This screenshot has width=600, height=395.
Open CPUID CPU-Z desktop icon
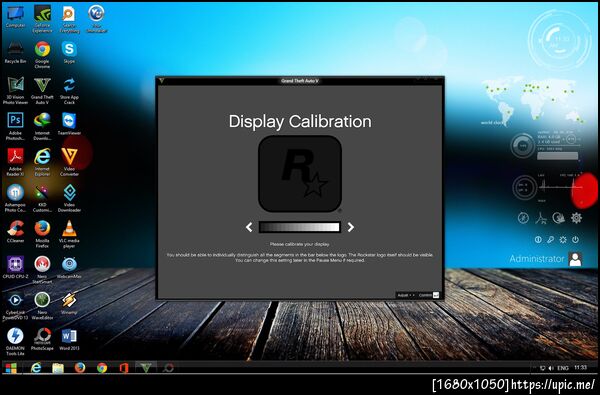(x=15, y=267)
